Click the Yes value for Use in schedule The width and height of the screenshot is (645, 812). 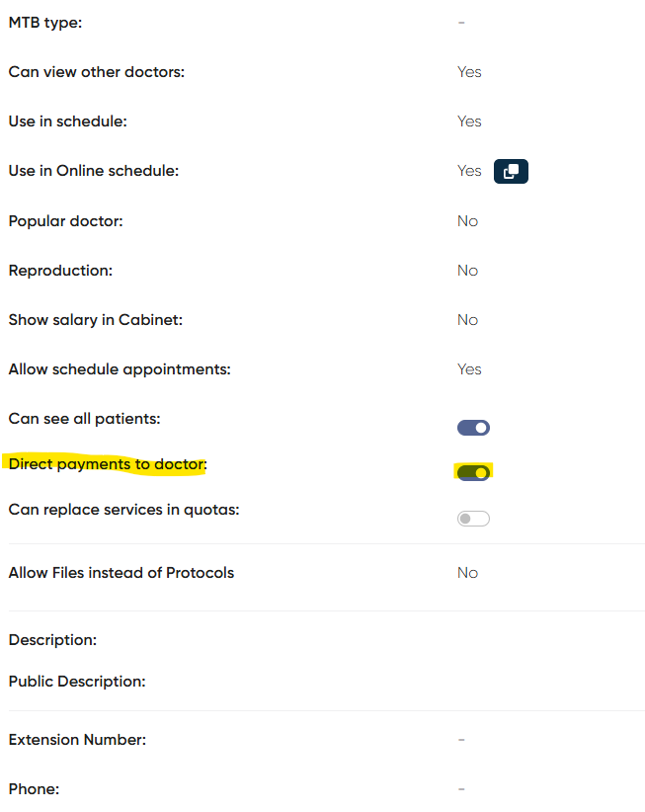coord(469,122)
